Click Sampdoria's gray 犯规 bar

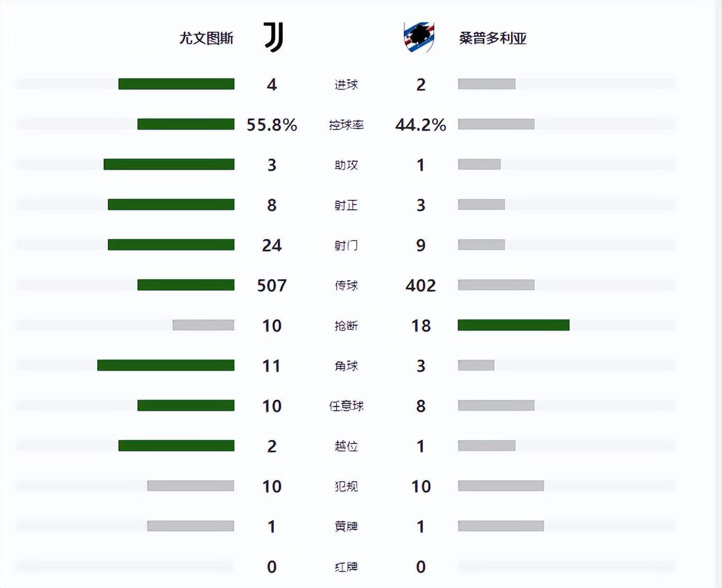click(x=501, y=486)
